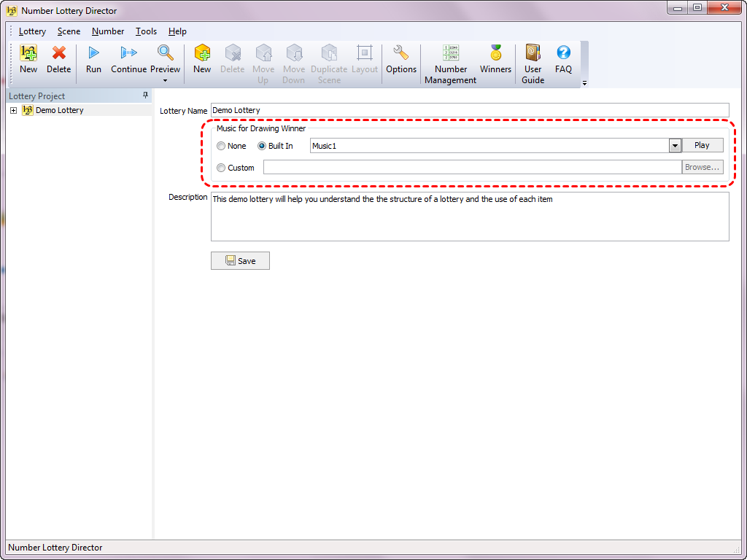Open the Preview dropdown arrow

point(165,80)
